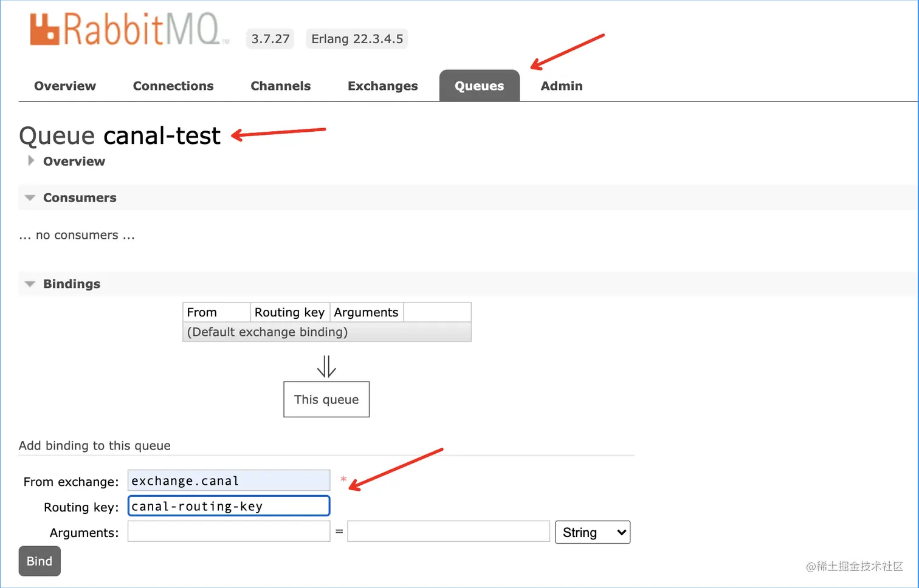Open the String type dropdown

(593, 532)
